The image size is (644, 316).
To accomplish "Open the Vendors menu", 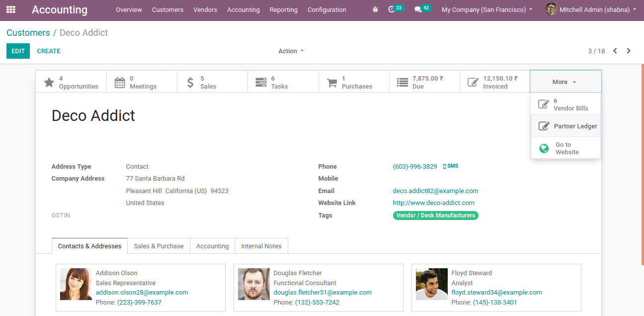I will (205, 9).
